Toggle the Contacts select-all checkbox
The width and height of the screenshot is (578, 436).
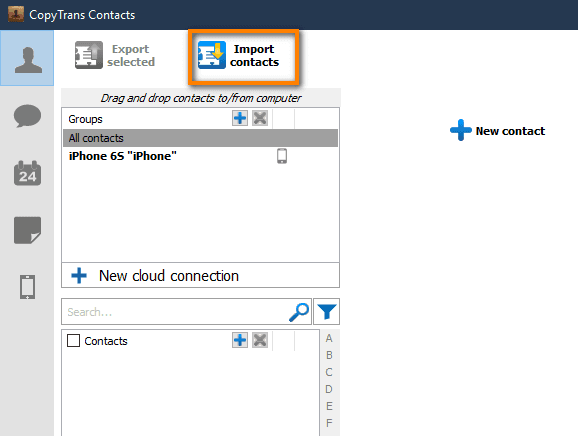tap(73, 341)
